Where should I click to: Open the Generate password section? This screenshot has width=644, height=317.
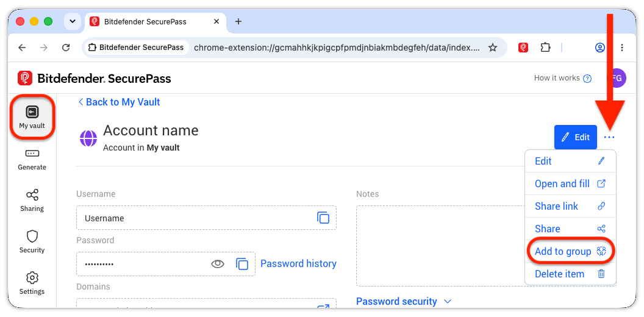[x=32, y=160]
